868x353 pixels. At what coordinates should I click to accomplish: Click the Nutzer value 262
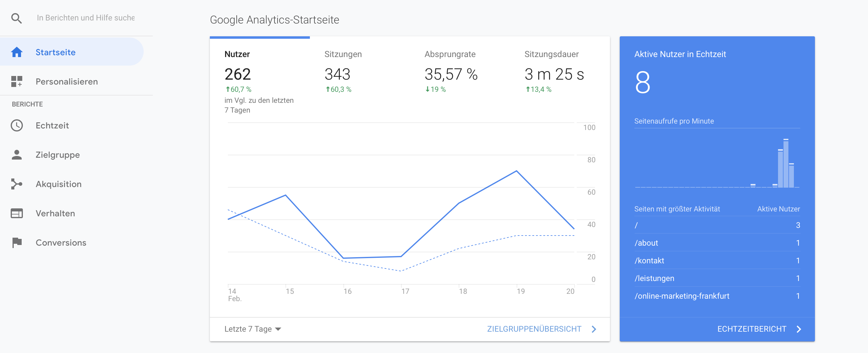point(238,74)
